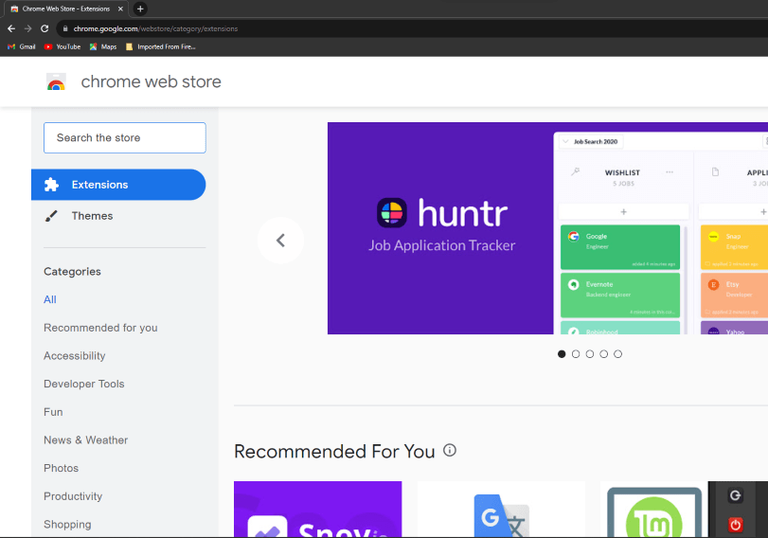Click the chrome web store title
Screen dimensions: 768x538
click(x=151, y=82)
